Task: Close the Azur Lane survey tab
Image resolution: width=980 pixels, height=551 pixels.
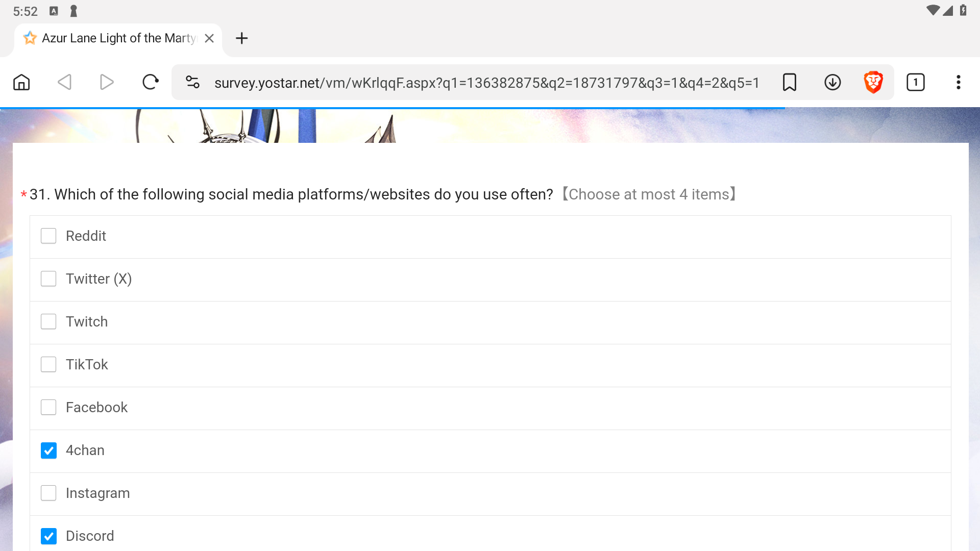Action: point(209,38)
